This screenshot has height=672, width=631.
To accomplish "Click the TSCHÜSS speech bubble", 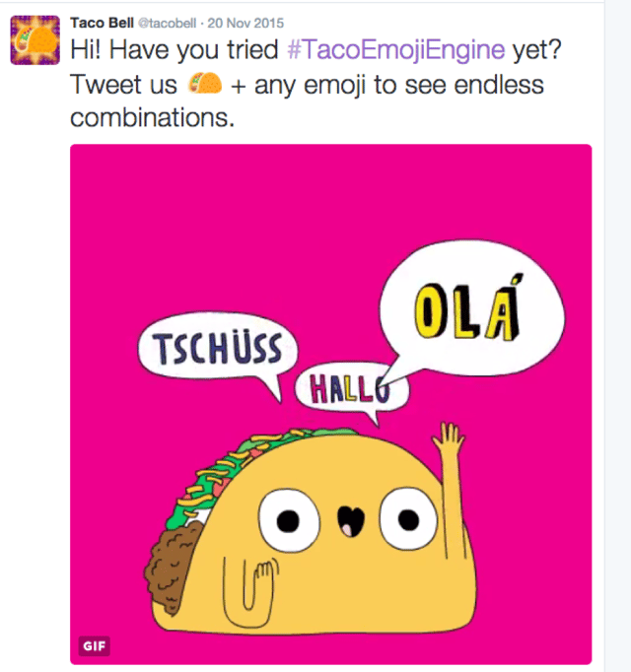I will [218, 346].
